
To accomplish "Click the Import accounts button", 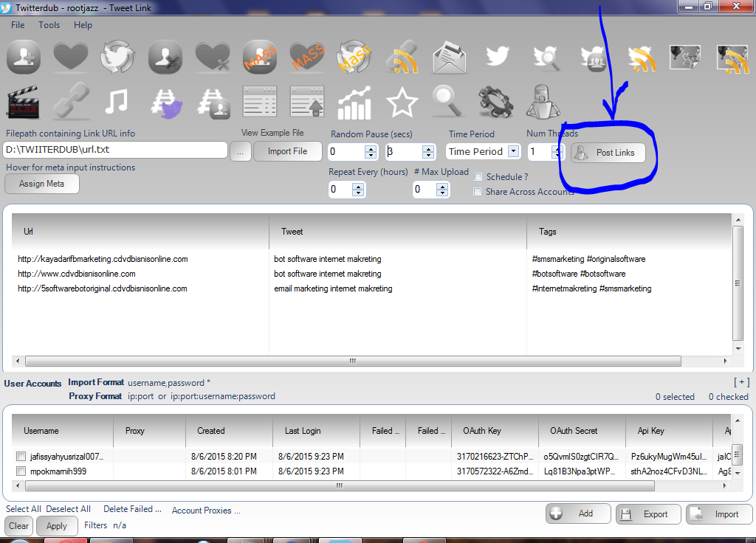I will coord(719,514).
